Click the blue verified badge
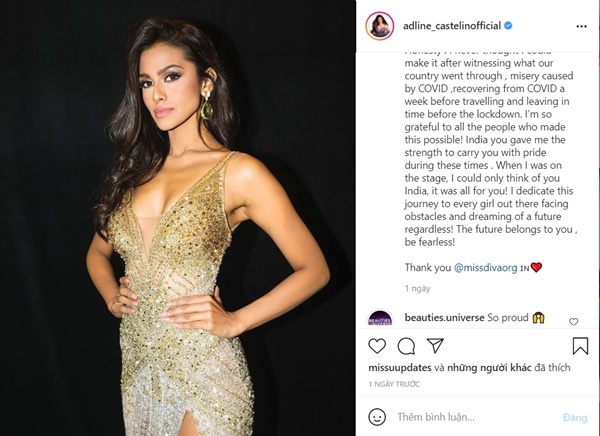 [508, 26]
